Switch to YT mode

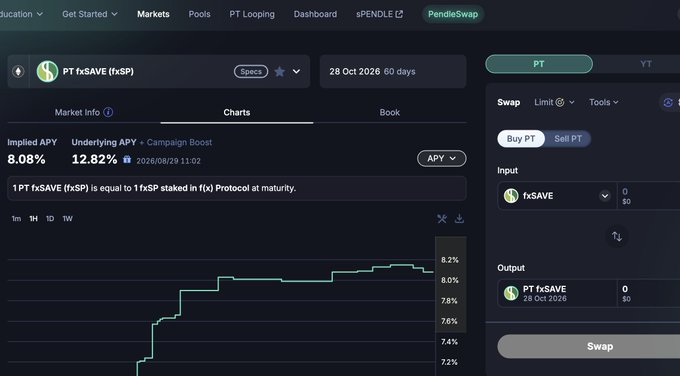coord(646,64)
